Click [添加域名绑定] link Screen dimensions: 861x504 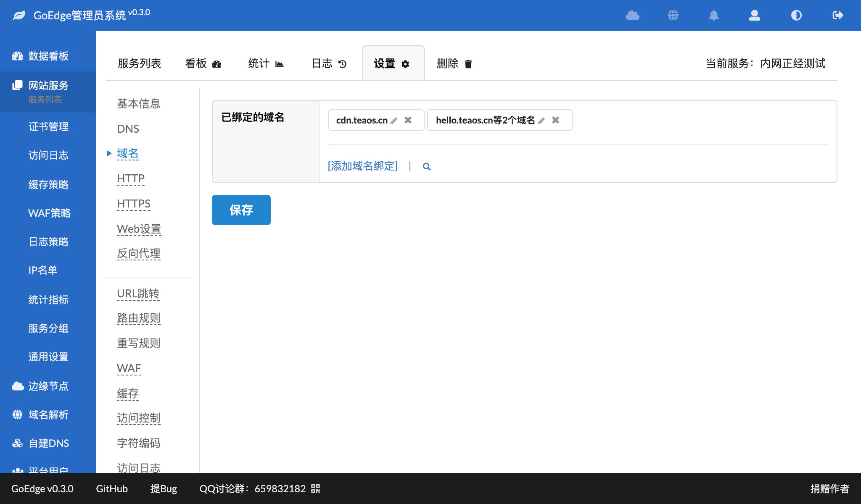click(363, 166)
